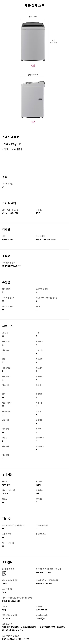Viewport: 69px width, 644px height.
Task: Select the 제품 코스 section header
Action: 8,326
